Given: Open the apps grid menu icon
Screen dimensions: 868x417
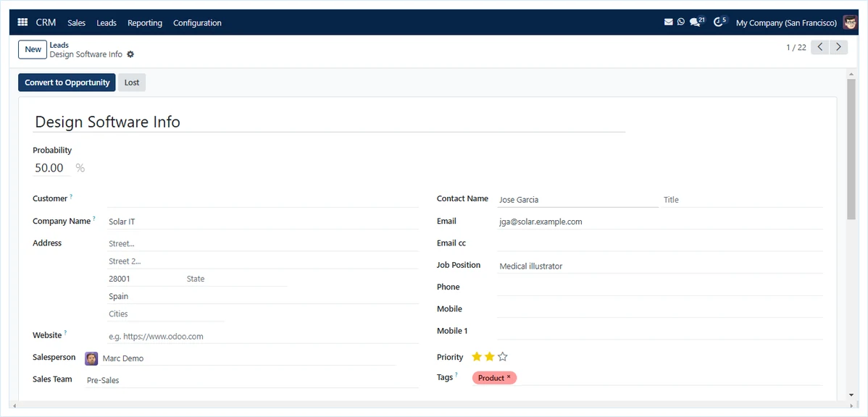Looking at the screenshot, I should point(22,22).
